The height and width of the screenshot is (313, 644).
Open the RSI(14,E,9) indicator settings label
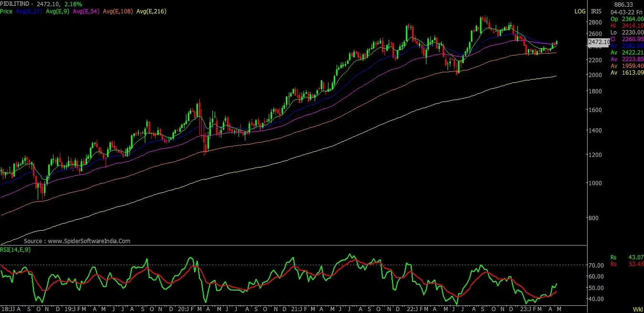[x=14, y=249]
